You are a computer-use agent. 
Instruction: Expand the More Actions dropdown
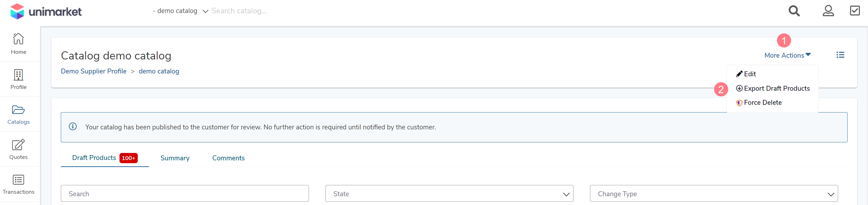[x=788, y=55]
